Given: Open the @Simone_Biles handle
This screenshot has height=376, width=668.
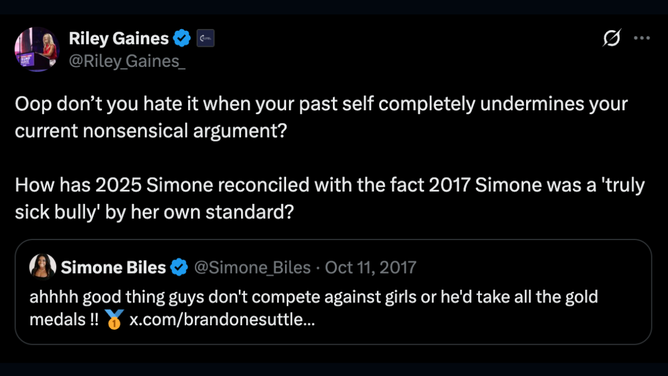Looking at the screenshot, I should [x=252, y=267].
